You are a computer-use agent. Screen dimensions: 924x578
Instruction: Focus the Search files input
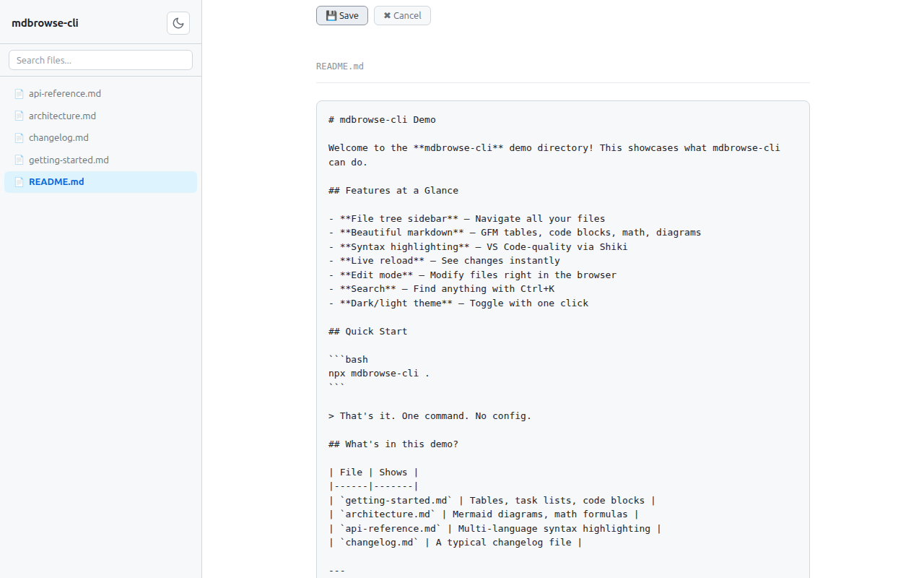pyautogui.click(x=100, y=60)
